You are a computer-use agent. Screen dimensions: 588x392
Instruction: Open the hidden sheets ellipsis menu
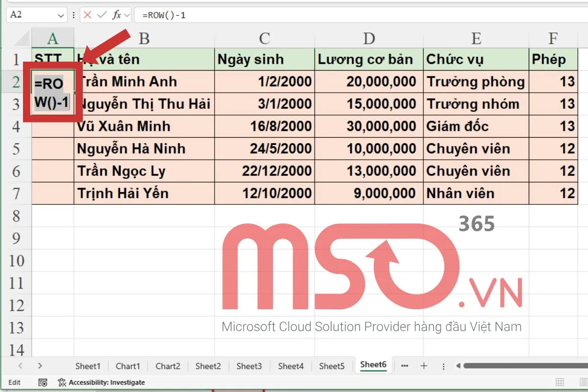click(x=405, y=366)
